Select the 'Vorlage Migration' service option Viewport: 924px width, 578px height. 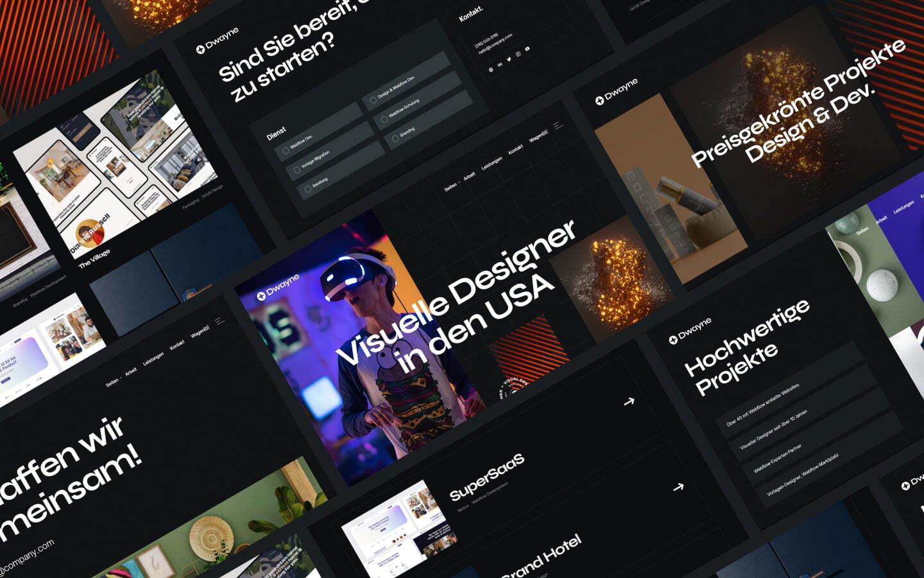tap(296, 170)
